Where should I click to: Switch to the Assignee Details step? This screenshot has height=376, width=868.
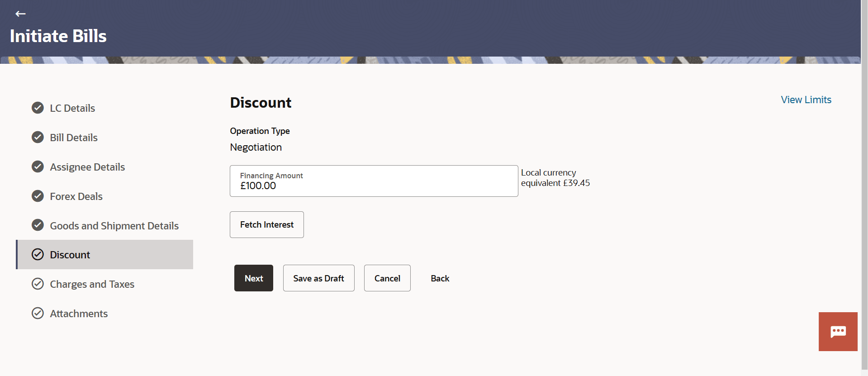[x=87, y=167]
